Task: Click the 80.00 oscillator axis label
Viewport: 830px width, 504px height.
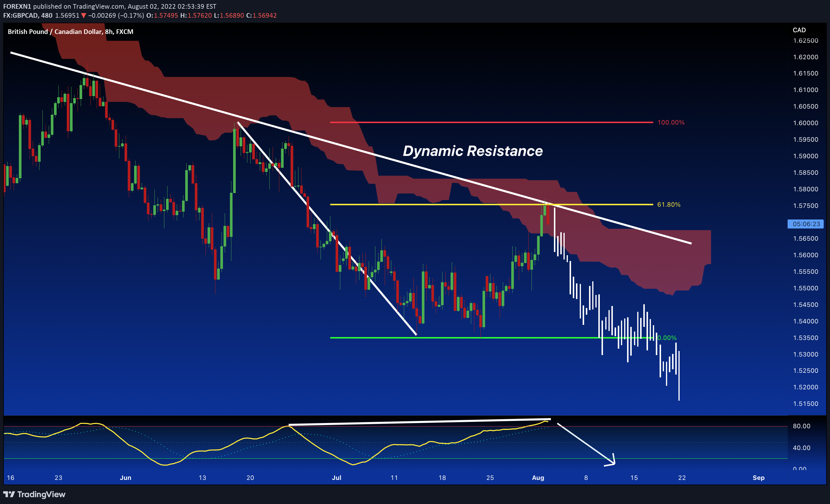Action: pyautogui.click(x=801, y=426)
